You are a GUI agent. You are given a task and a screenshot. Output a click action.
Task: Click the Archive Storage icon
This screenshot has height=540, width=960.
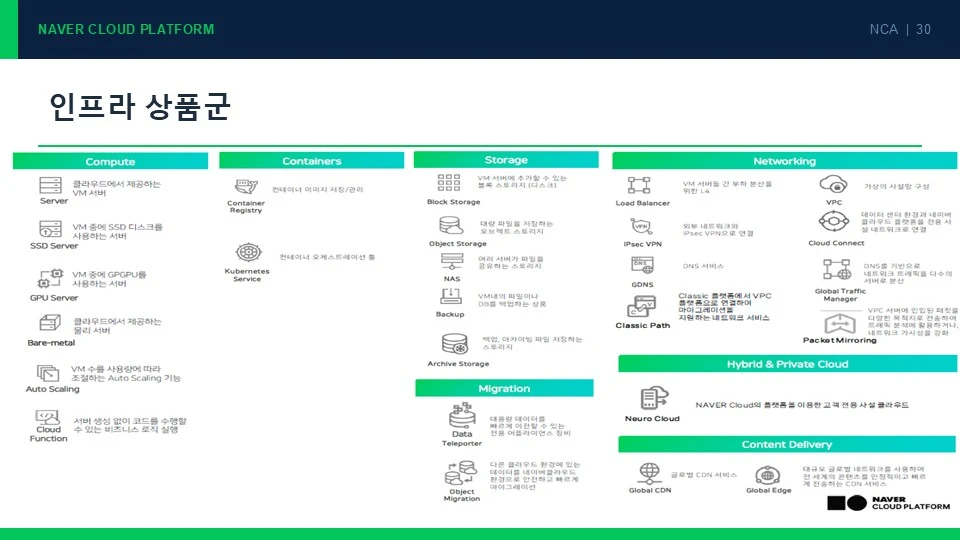pos(455,343)
